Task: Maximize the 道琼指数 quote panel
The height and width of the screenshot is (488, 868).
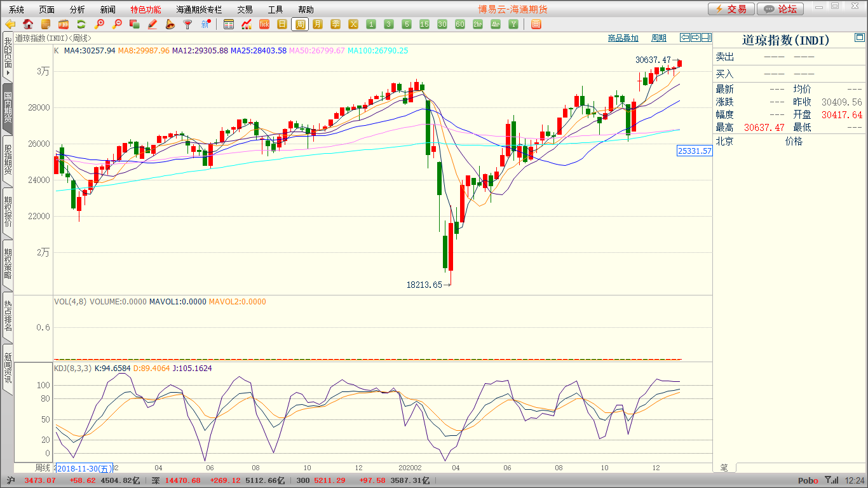Action: (x=860, y=37)
